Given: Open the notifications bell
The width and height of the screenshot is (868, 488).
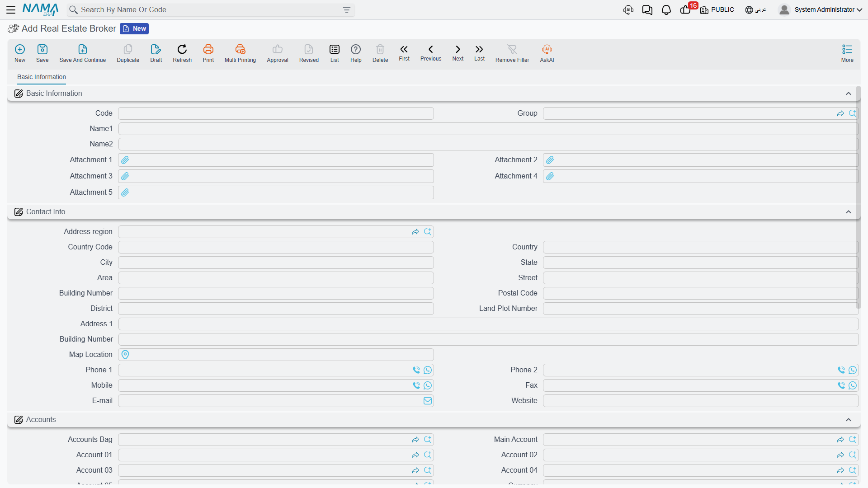Looking at the screenshot, I should click(x=666, y=10).
